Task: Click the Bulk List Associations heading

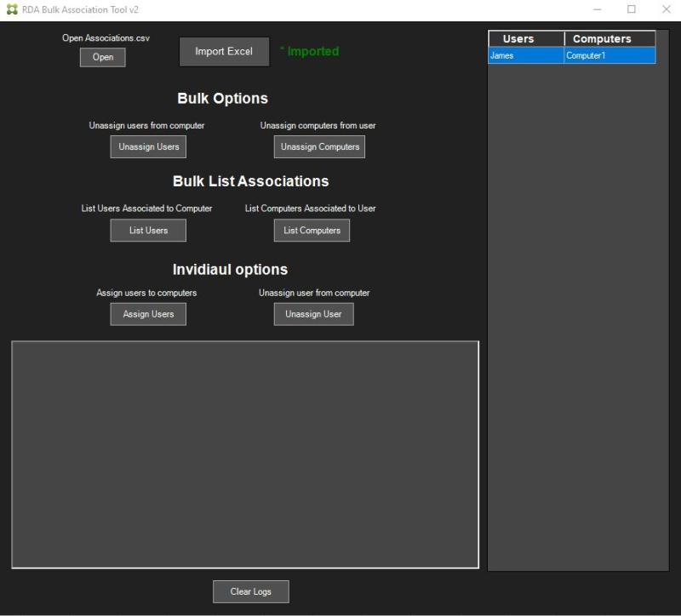Action: click(x=250, y=181)
